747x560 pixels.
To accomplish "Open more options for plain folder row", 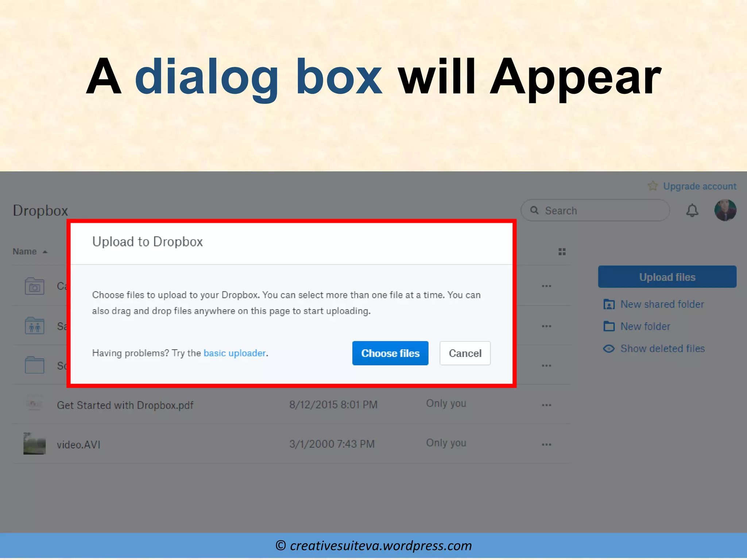I will 546,365.
